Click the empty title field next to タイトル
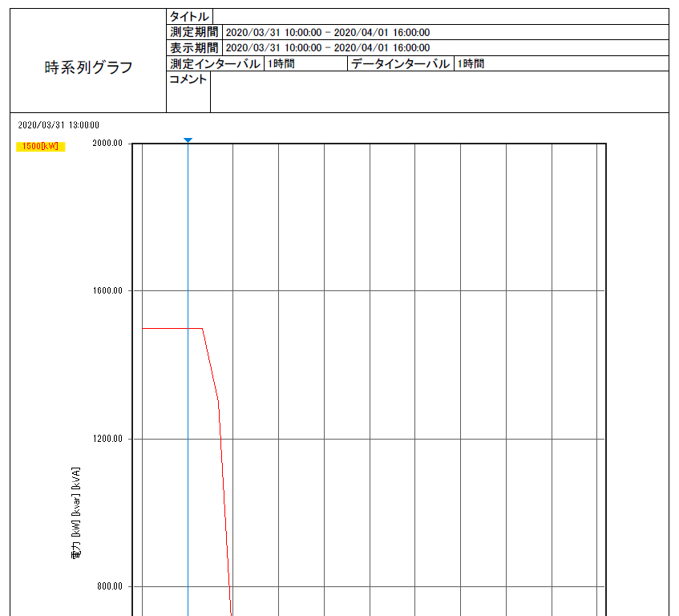This screenshot has width=679, height=616. (x=439, y=16)
